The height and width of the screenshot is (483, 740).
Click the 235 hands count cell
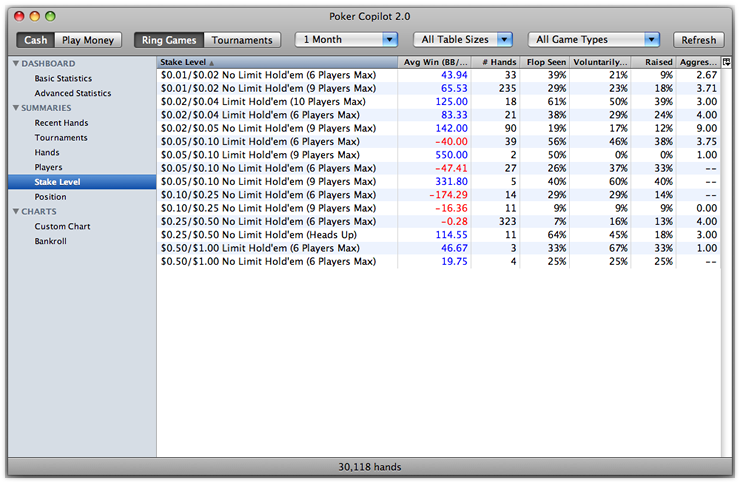[x=508, y=88]
